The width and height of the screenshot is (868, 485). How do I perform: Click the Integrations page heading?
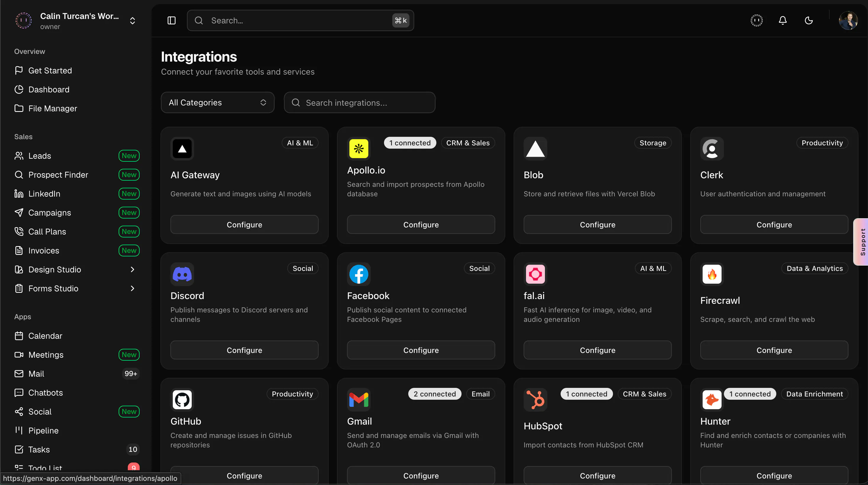click(x=199, y=57)
